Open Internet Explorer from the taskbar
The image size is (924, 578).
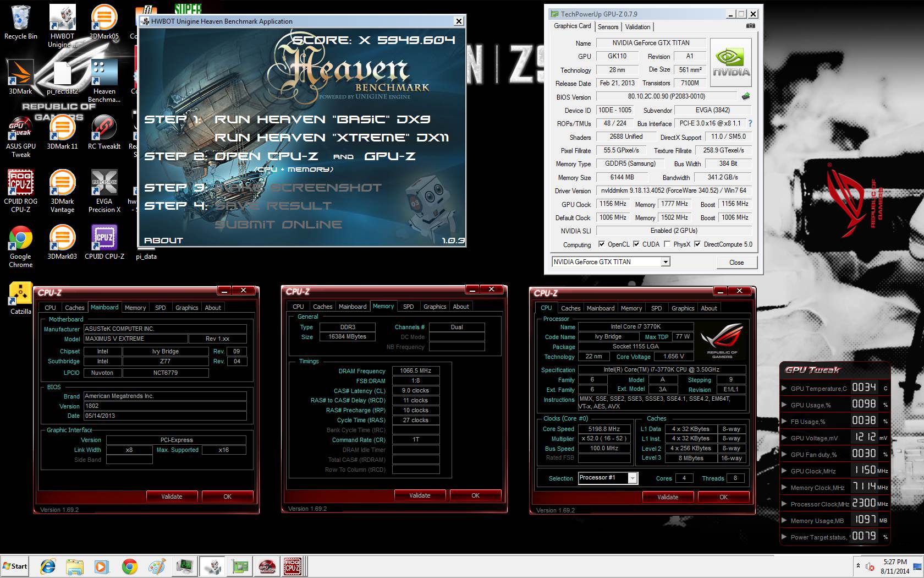coord(48,566)
